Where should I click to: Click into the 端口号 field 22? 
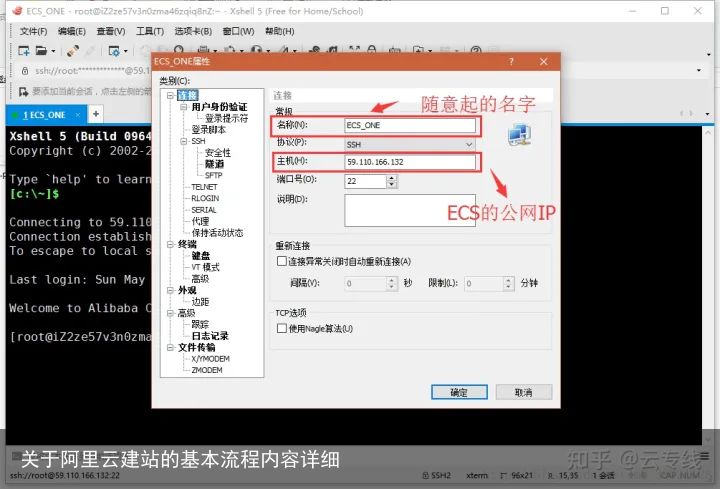[x=366, y=181]
